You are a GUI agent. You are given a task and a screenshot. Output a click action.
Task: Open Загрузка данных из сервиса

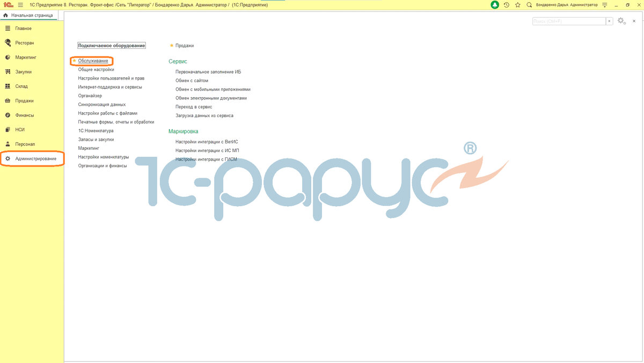[x=204, y=115]
